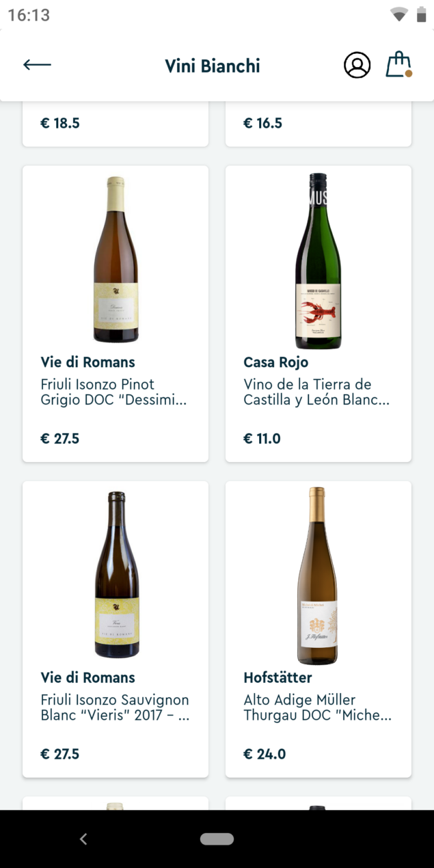Viewport: 434px width, 868px height.
Task: Tap the Casa Rojo brand name
Action: pyautogui.click(x=275, y=362)
